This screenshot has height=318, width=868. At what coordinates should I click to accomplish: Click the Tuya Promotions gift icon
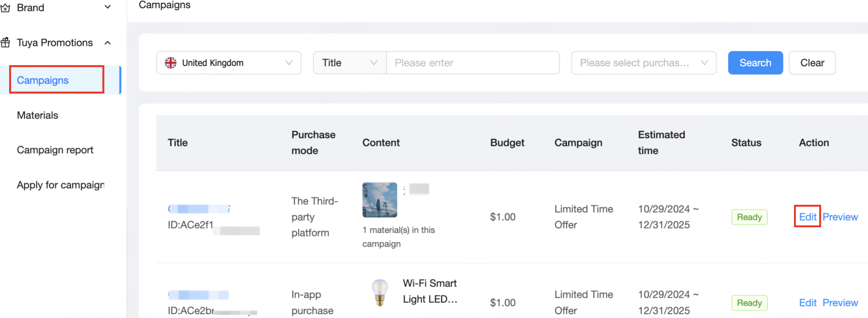[x=5, y=43]
